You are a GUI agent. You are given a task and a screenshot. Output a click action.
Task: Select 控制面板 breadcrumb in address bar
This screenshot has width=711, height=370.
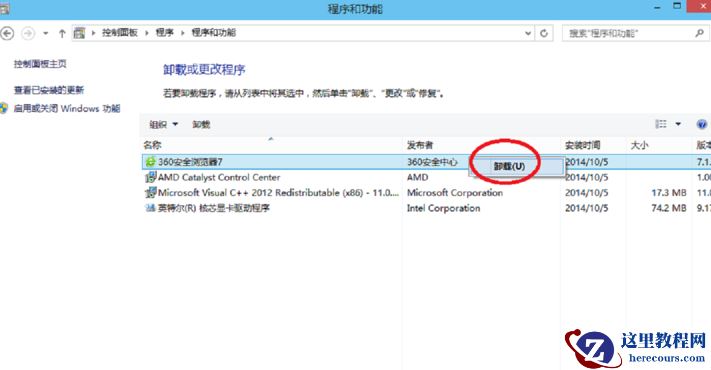click(120, 33)
